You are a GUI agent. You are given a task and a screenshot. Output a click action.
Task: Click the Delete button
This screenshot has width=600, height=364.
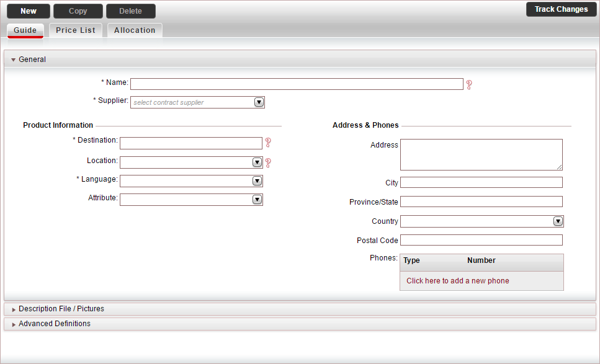coord(130,11)
